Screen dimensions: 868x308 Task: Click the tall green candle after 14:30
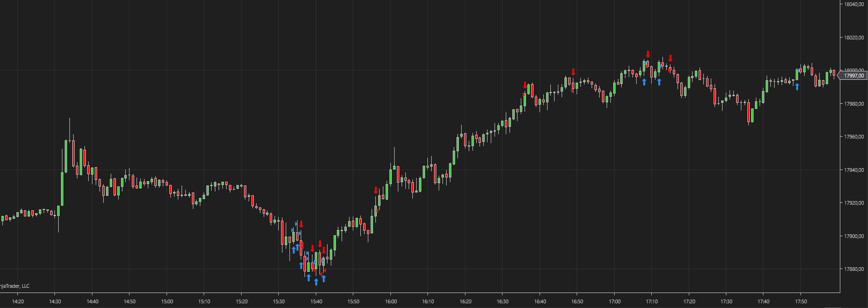click(x=62, y=189)
